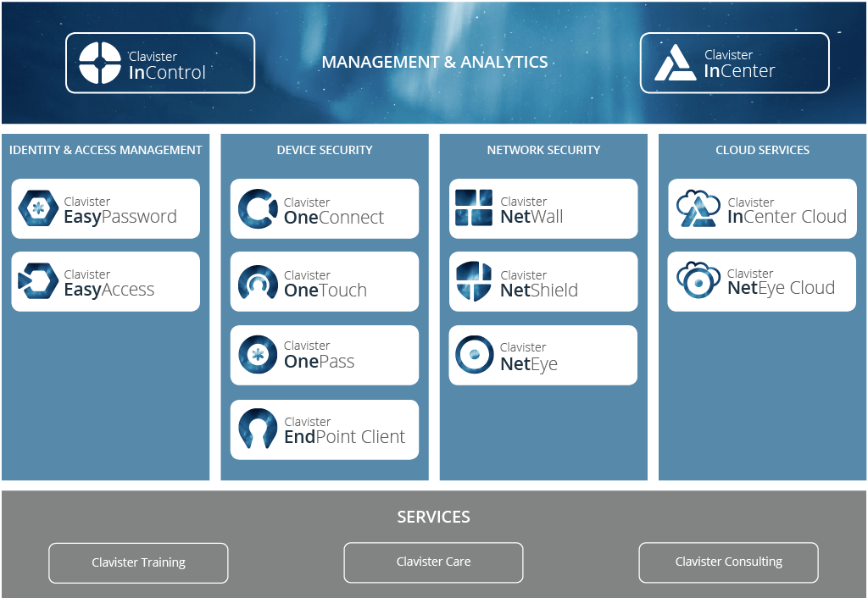Open the Clavister Training service button
This screenshot has height=598, width=868.
point(138,562)
